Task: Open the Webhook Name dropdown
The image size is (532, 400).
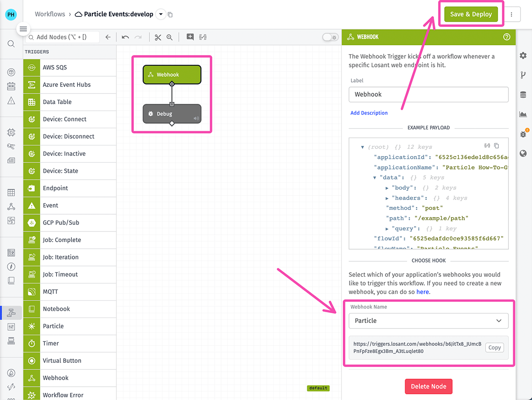Action: coord(429,321)
